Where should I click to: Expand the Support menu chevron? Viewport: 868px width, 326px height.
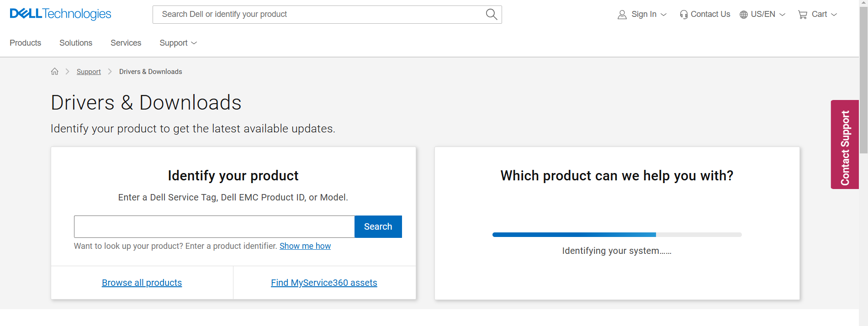pos(194,43)
